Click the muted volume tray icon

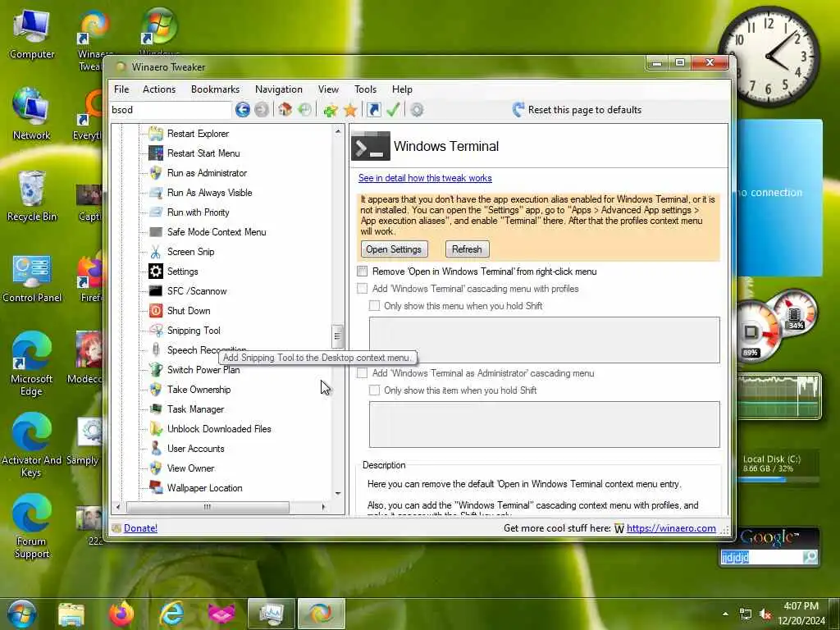coord(765,614)
